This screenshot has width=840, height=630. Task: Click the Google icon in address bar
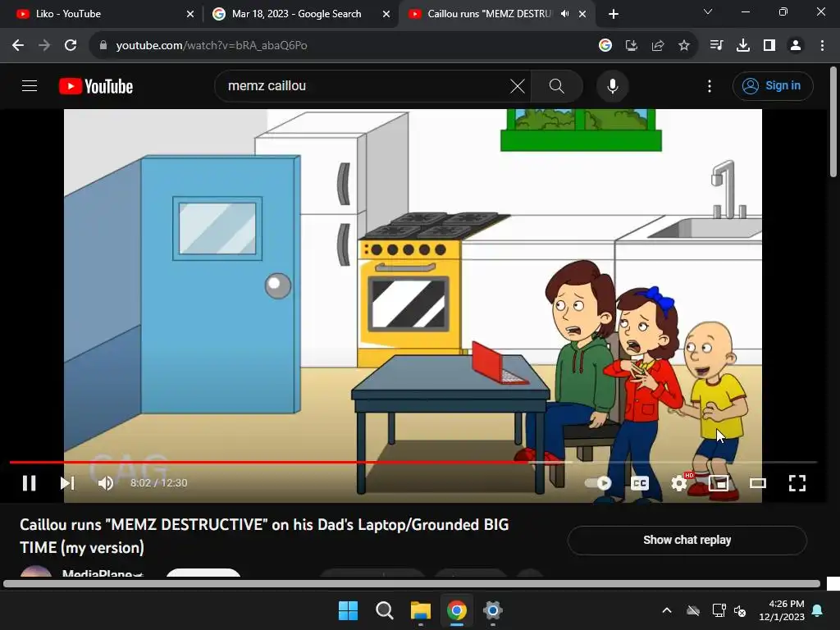click(605, 46)
